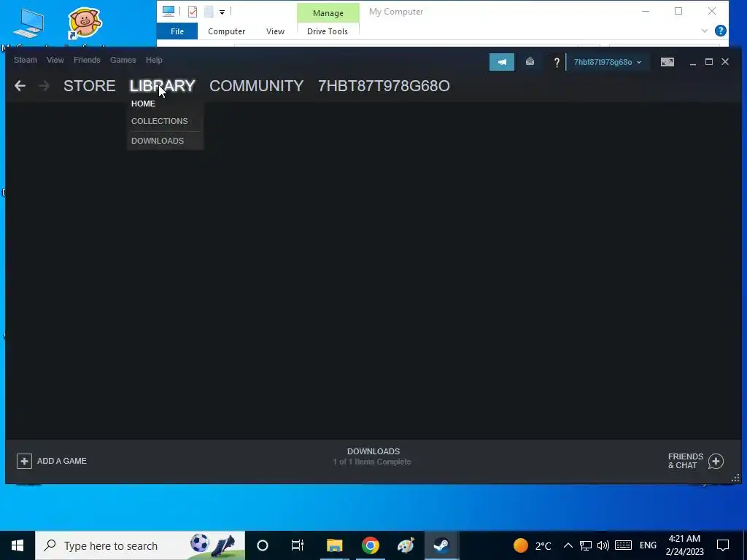Image resolution: width=747 pixels, height=560 pixels.
Task: Switch Steam to Big Picture mode
Action: [x=667, y=62]
